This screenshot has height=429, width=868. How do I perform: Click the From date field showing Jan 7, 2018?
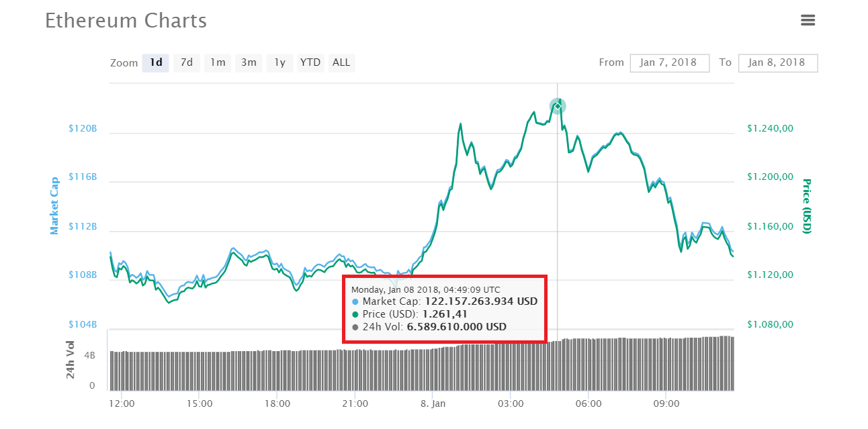click(669, 62)
